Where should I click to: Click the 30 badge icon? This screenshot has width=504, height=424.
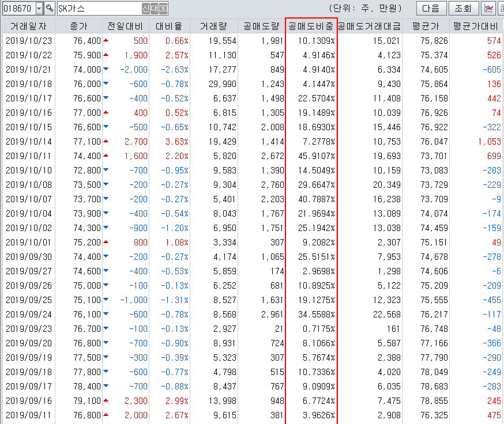coord(163,8)
